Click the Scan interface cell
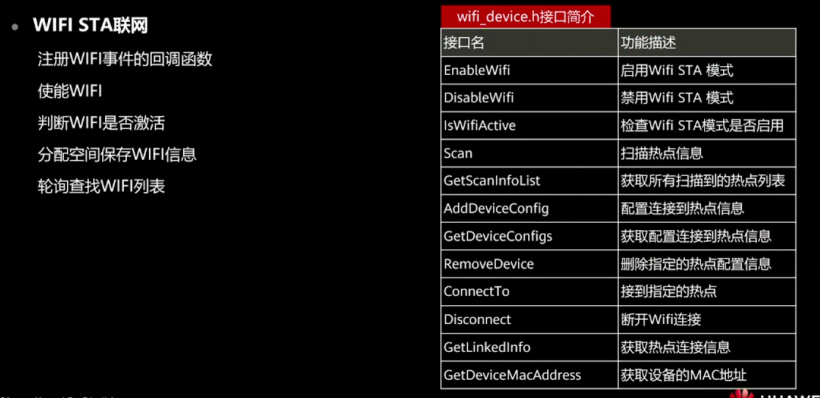Image resolution: width=820 pixels, height=398 pixels. [x=529, y=153]
